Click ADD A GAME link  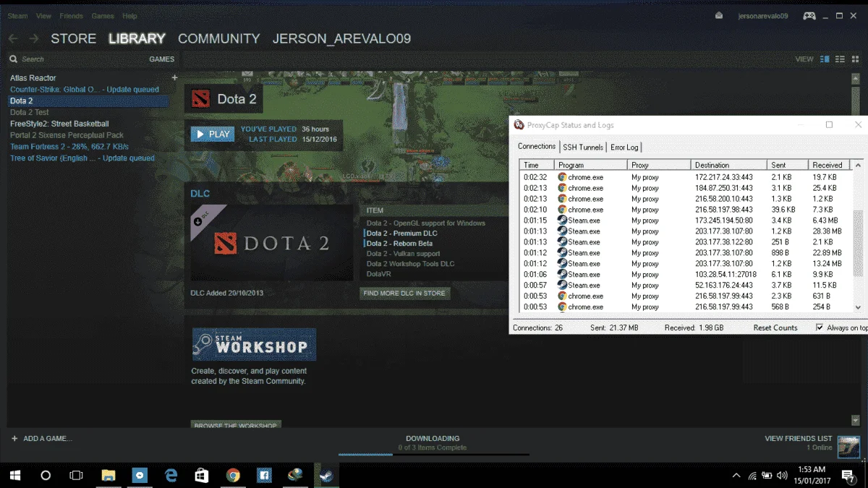coord(48,438)
